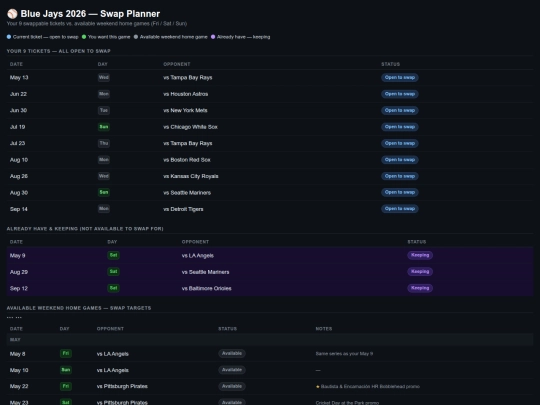Click the 'Available' badge for May 10
540x405 pixels.
[232, 370]
